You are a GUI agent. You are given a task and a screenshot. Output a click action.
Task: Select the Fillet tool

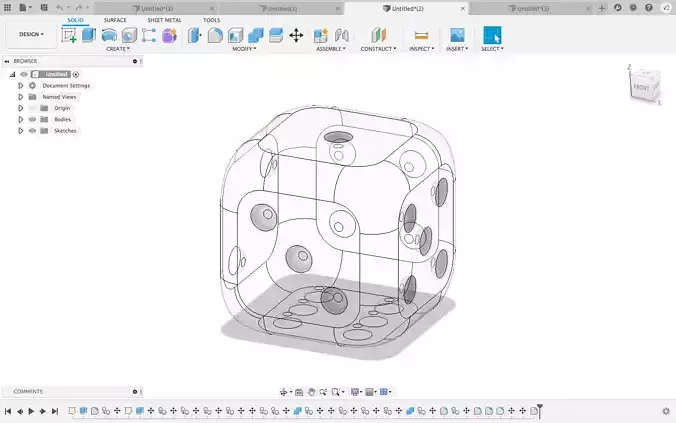pos(215,35)
